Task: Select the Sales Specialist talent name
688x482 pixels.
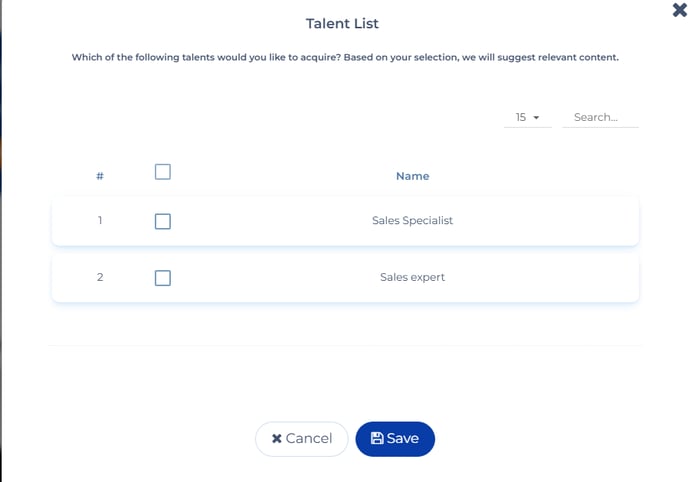Action: coord(412,221)
